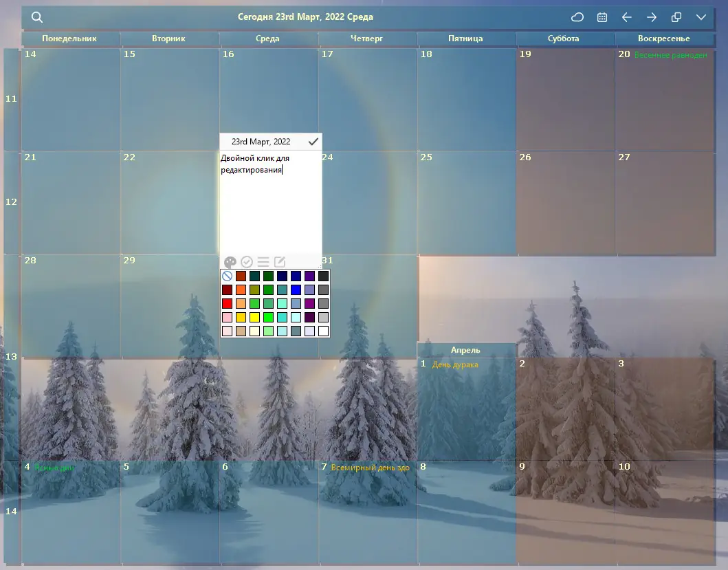Open the Всемирный день здо event

pos(370,468)
